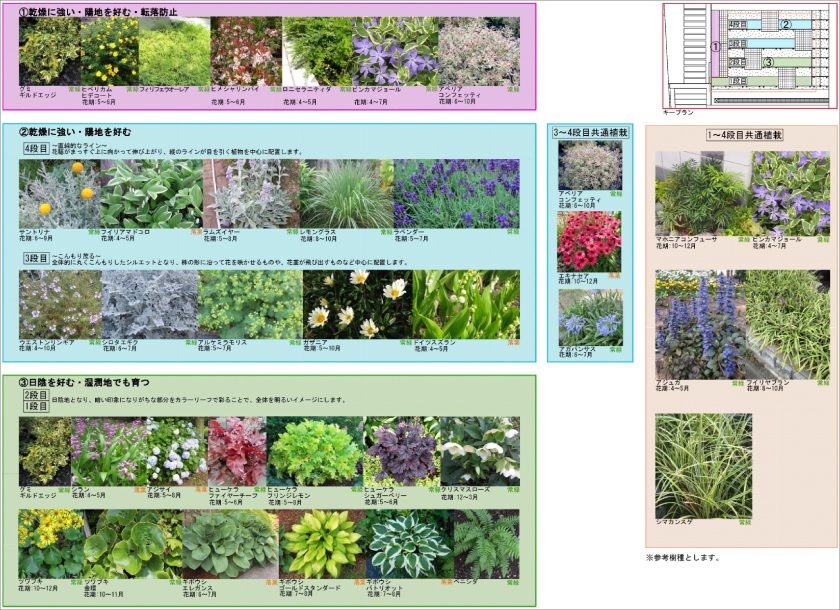The width and height of the screenshot is (840, 610).
Task: Select the ビンカマジョール photo in section ①
Action: click(395, 51)
